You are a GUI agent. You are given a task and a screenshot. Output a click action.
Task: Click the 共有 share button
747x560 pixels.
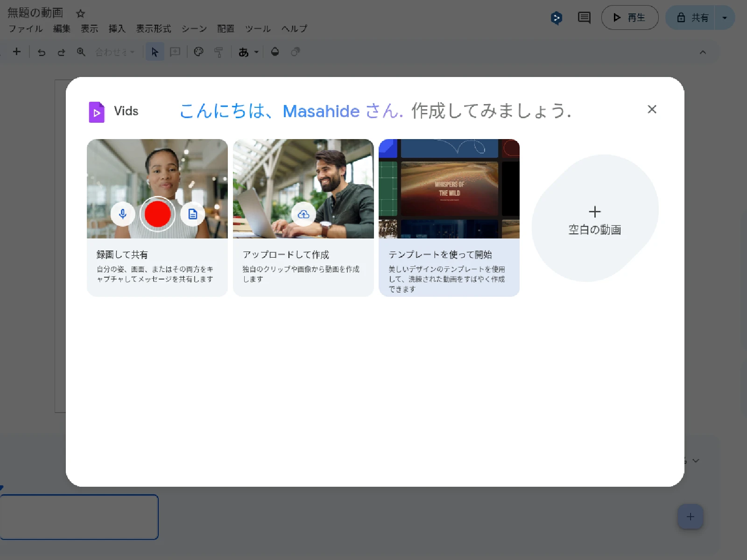(x=690, y=18)
